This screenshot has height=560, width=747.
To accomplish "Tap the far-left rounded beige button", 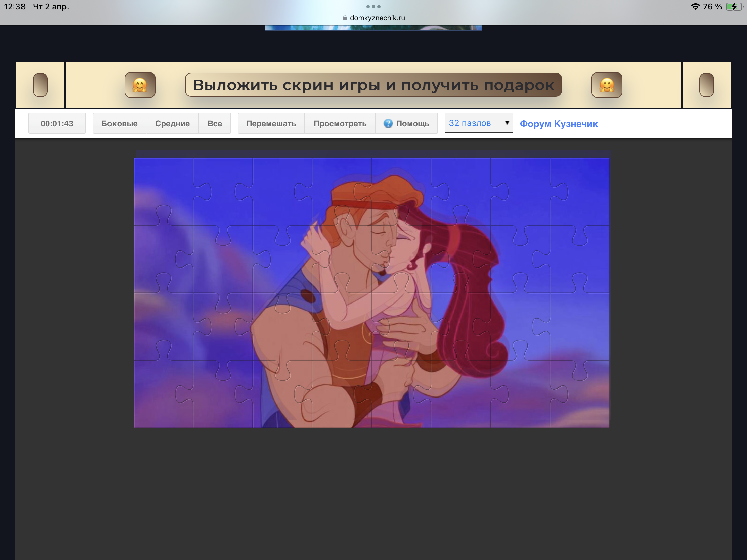I will point(40,85).
